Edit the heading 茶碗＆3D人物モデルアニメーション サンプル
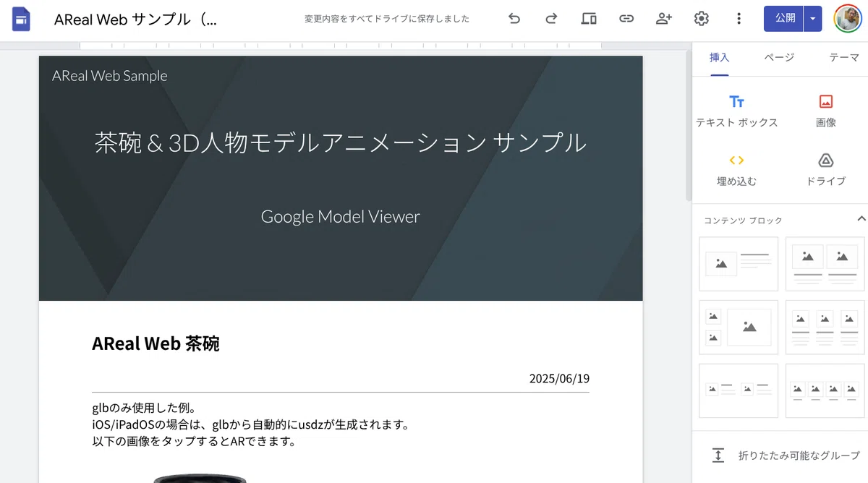 coord(341,142)
